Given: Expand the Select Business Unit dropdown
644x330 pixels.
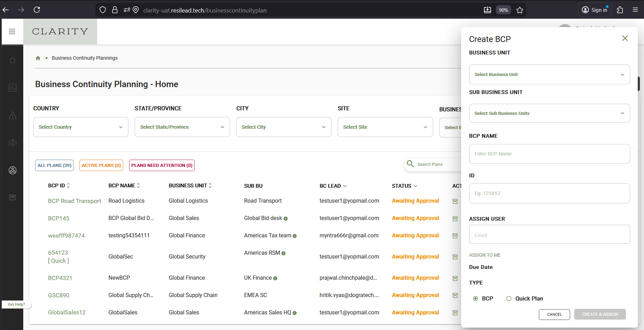Looking at the screenshot, I should [549, 74].
